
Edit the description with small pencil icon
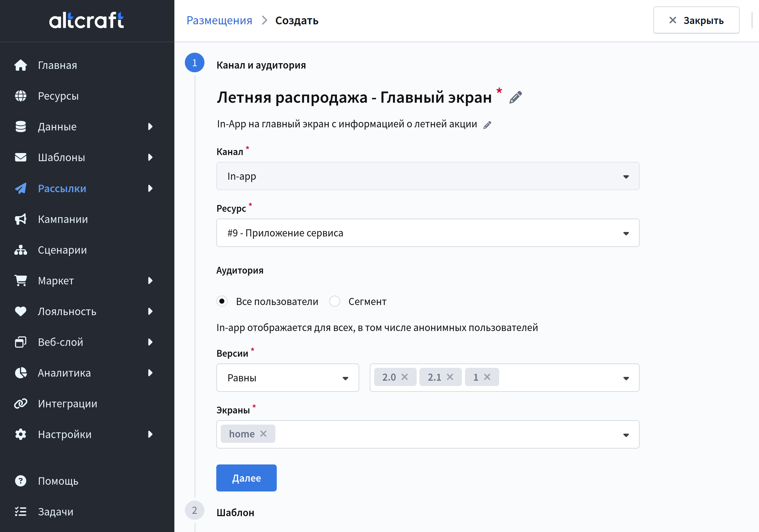pyautogui.click(x=487, y=125)
